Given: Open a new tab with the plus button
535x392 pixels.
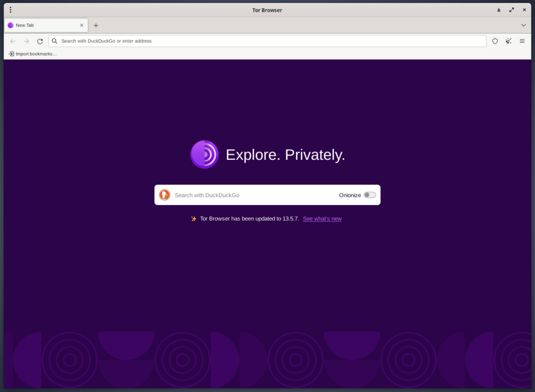Looking at the screenshot, I should pyautogui.click(x=96, y=25).
